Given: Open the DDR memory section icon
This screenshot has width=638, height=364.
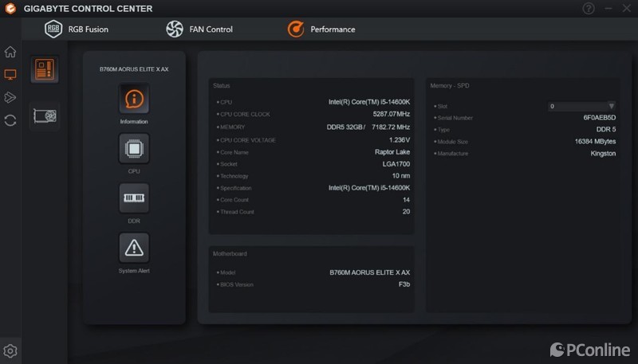Looking at the screenshot, I should 134,198.
